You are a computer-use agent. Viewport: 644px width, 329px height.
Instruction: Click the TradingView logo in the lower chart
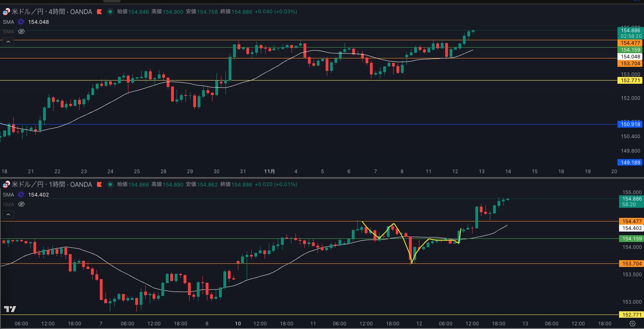(x=10, y=309)
